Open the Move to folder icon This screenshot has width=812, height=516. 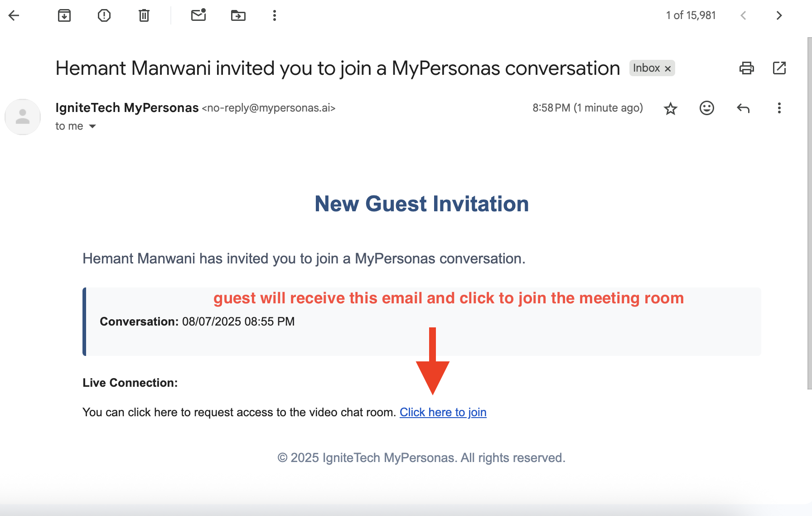click(238, 15)
